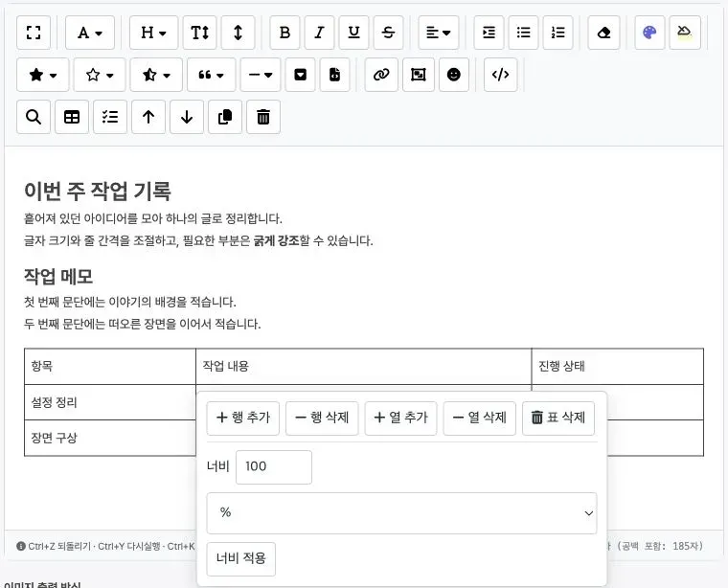This screenshot has height=588, width=728.
Task: Insert a numbered list
Action: 558,33
